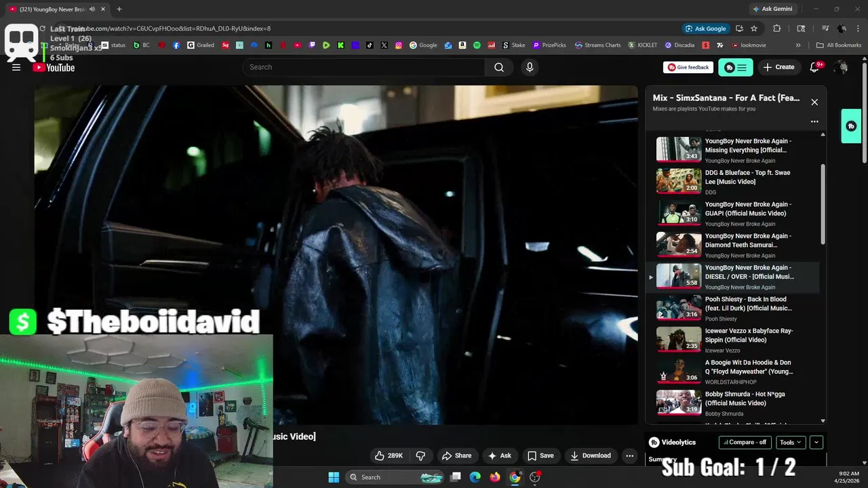Click the Give feedback button
Viewport: 868px width, 488px height.
pyautogui.click(x=688, y=67)
